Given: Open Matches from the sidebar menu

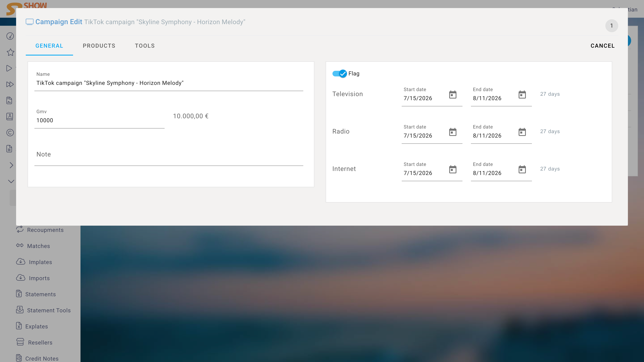Looking at the screenshot, I should (38, 246).
